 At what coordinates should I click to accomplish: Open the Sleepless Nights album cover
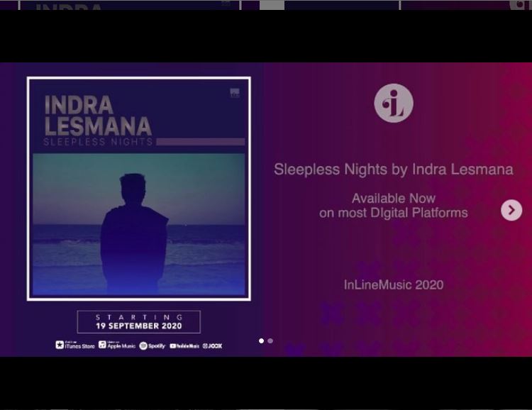(x=139, y=189)
